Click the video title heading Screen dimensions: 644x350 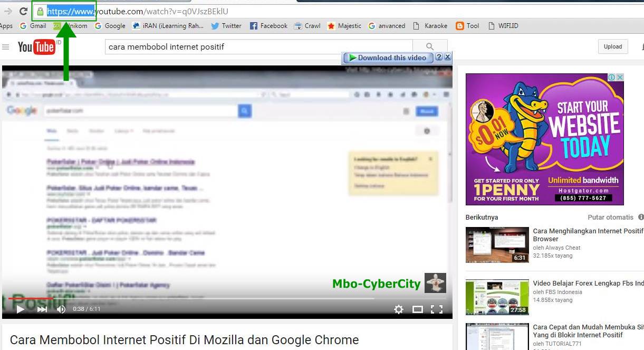[184, 340]
